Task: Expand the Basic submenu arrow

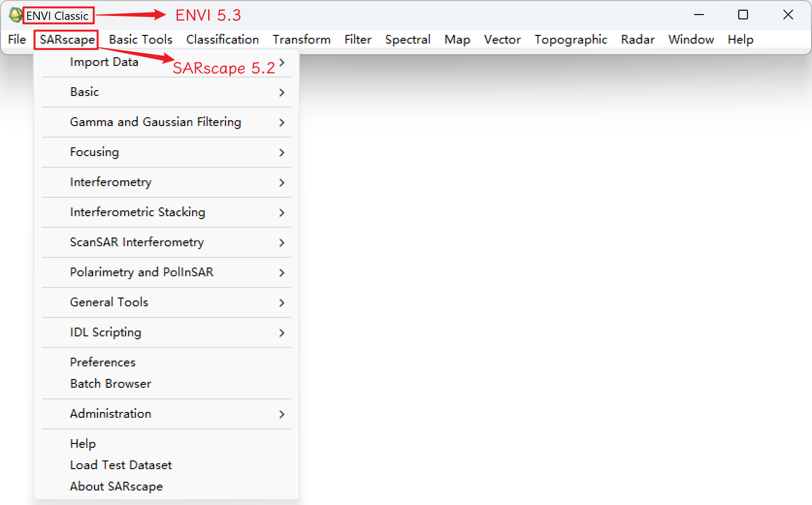Action: (282, 92)
